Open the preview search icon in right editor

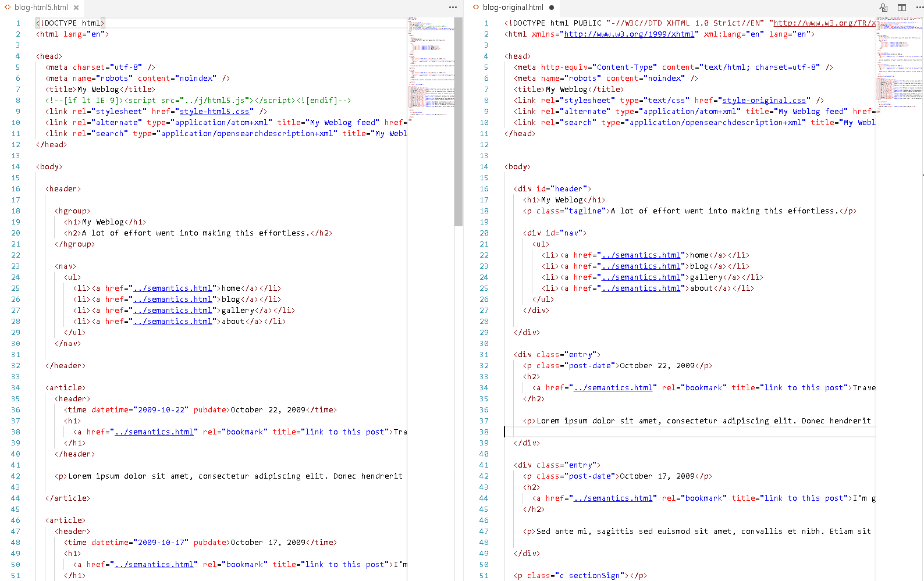[884, 8]
